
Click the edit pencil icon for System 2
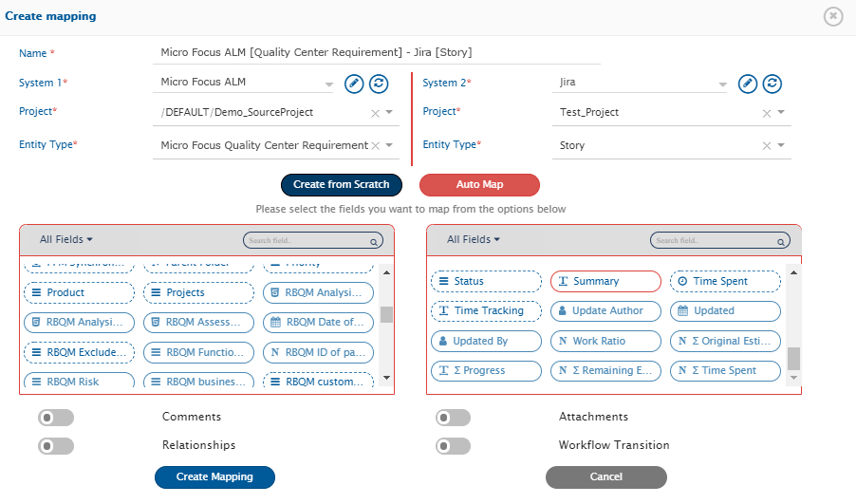[748, 84]
